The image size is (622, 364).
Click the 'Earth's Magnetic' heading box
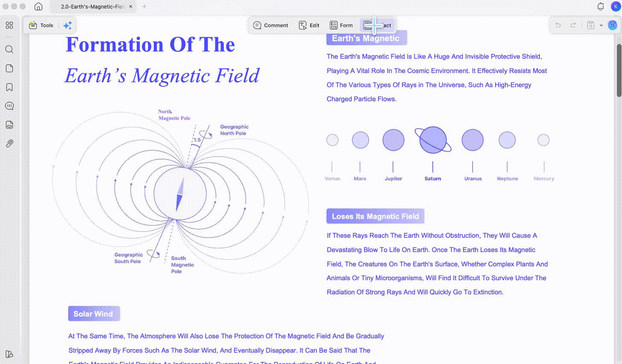point(367,38)
